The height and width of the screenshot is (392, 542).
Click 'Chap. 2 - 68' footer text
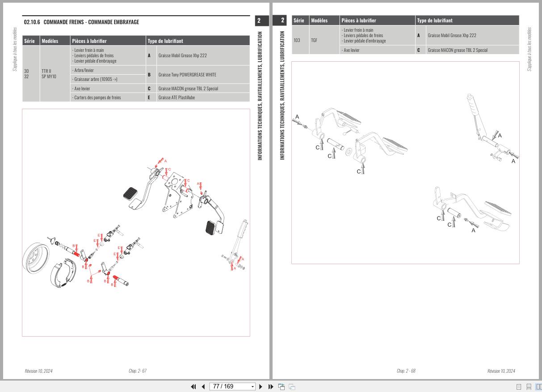coord(406,371)
